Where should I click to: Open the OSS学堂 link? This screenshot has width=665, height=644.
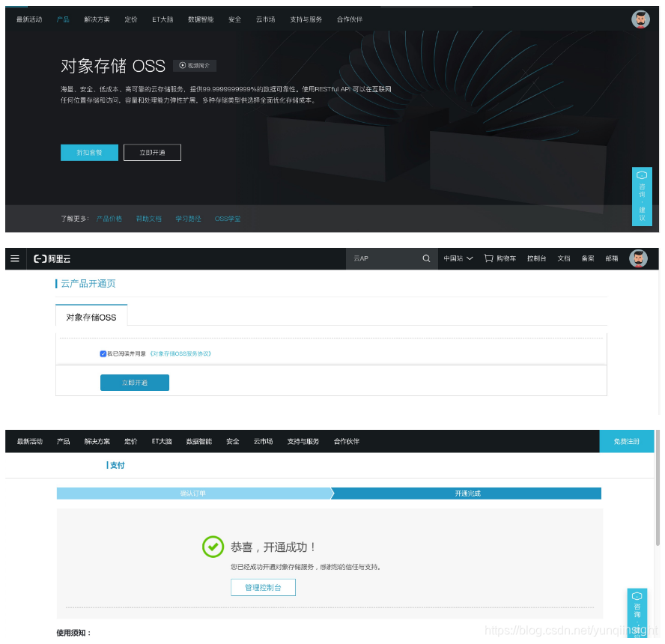228,219
